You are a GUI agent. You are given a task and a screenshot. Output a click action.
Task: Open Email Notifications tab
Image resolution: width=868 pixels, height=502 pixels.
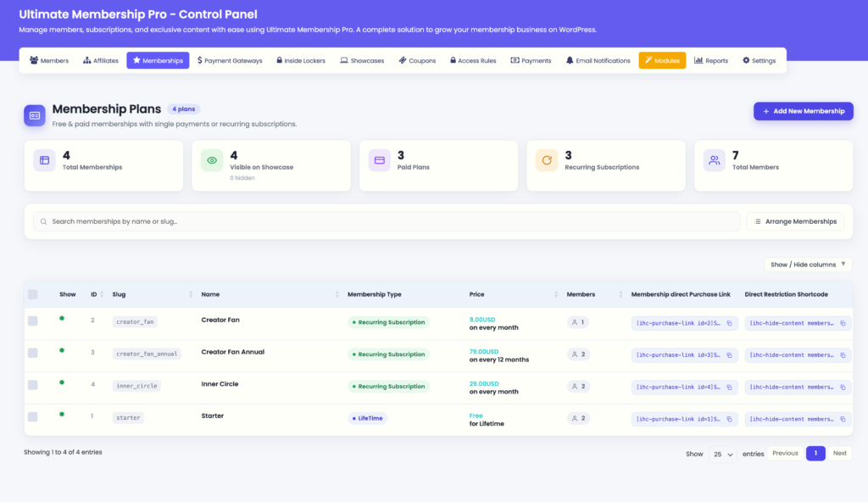click(598, 60)
